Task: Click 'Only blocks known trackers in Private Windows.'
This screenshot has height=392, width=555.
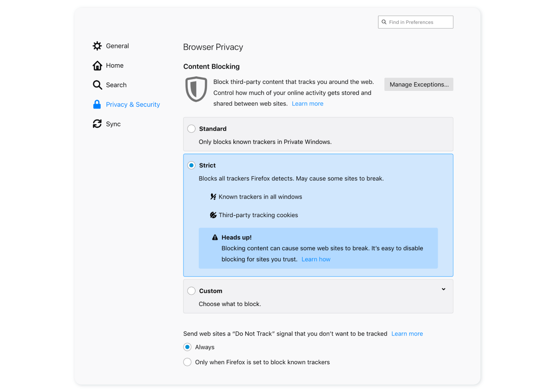Action: click(265, 142)
